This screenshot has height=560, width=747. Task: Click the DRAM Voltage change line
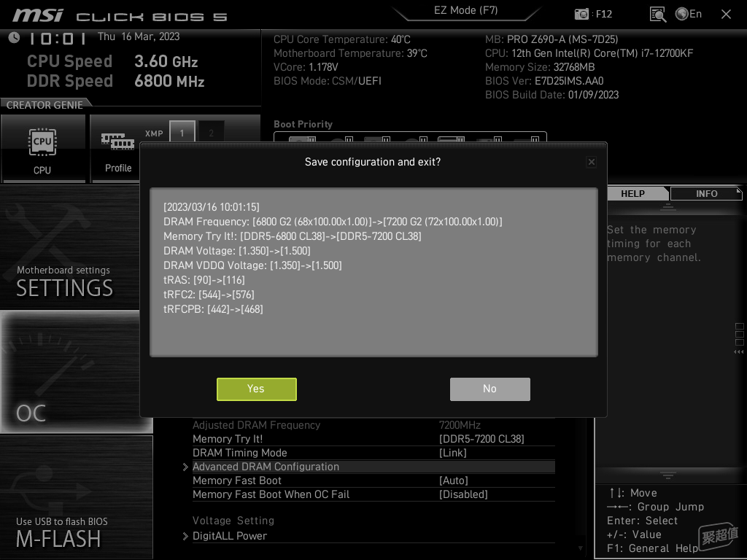pos(237,251)
